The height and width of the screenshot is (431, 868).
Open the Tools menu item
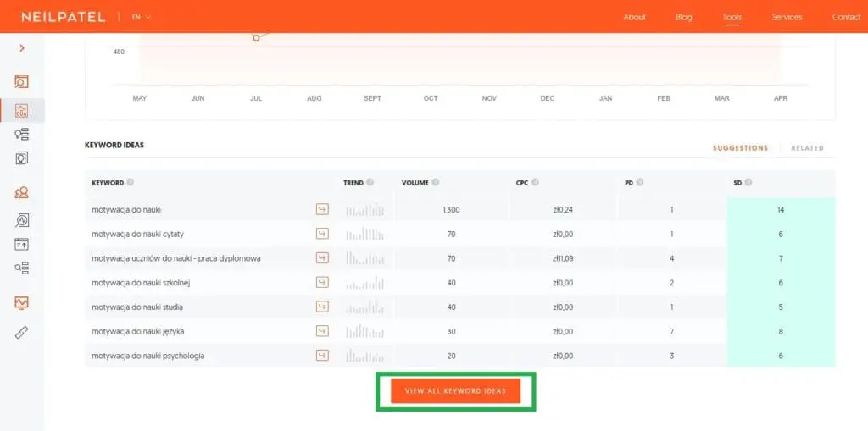(732, 17)
